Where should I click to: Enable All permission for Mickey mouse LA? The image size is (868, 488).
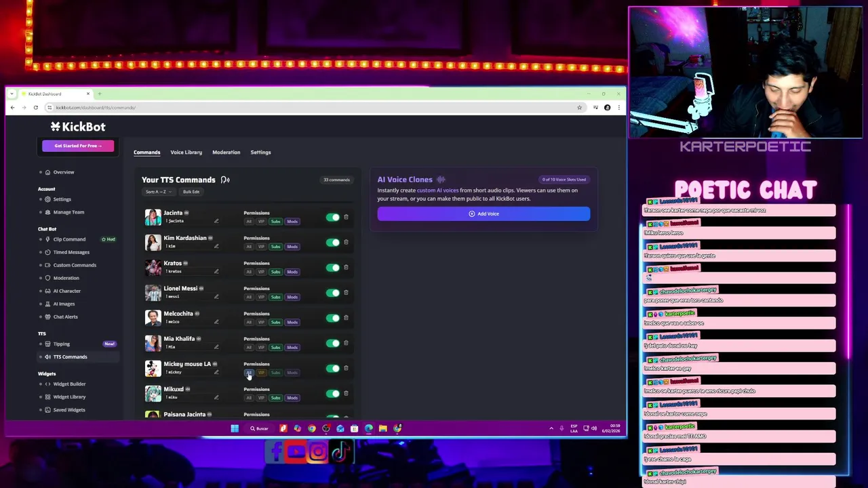(x=249, y=372)
